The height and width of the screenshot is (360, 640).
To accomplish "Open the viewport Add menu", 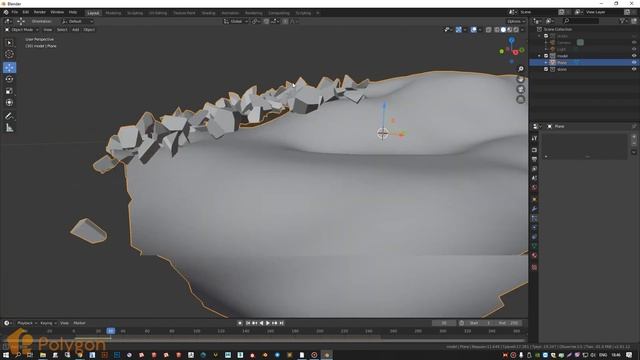I will click(x=76, y=30).
